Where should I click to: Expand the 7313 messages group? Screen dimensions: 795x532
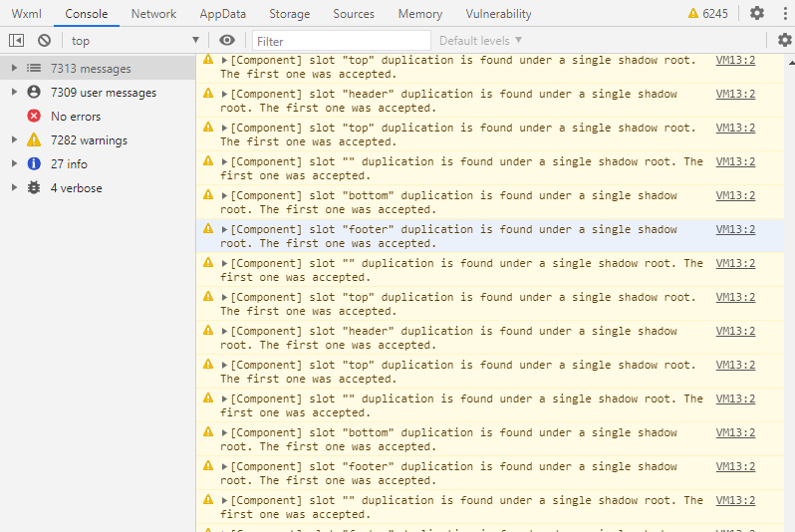tap(14, 68)
